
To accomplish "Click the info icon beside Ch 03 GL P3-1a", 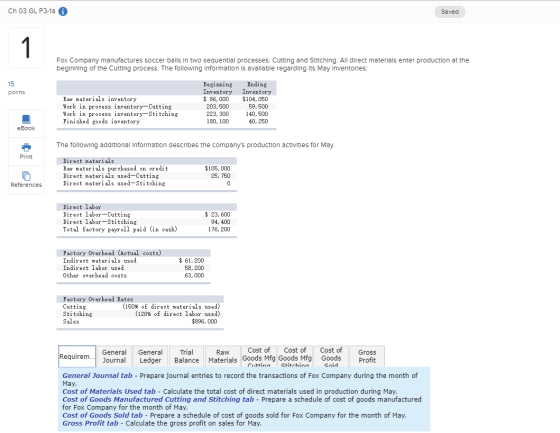I will click(x=63, y=11).
